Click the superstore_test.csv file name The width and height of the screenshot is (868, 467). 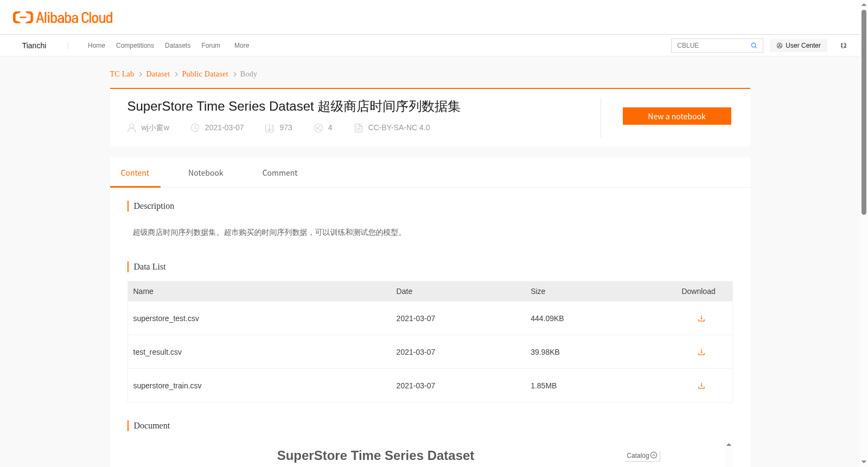point(166,318)
